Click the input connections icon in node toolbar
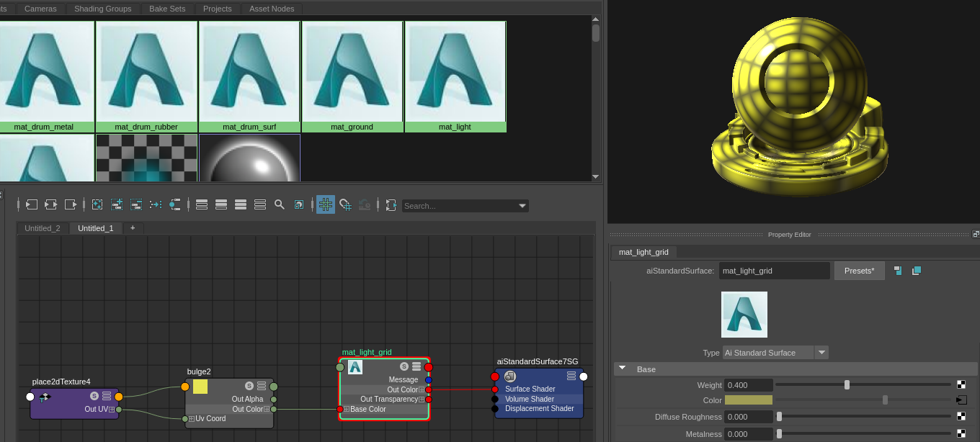This screenshot has width=980, height=442. point(31,205)
